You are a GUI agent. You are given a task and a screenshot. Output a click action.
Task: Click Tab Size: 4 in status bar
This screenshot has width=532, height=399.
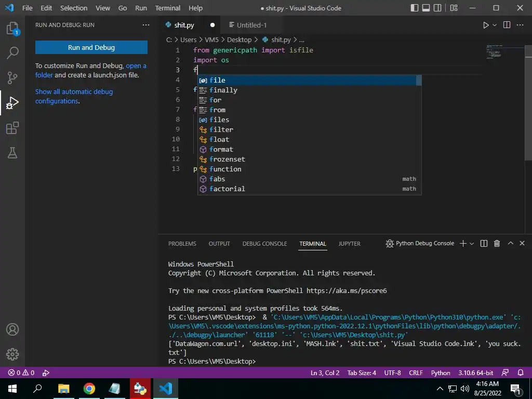click(362, 373)
